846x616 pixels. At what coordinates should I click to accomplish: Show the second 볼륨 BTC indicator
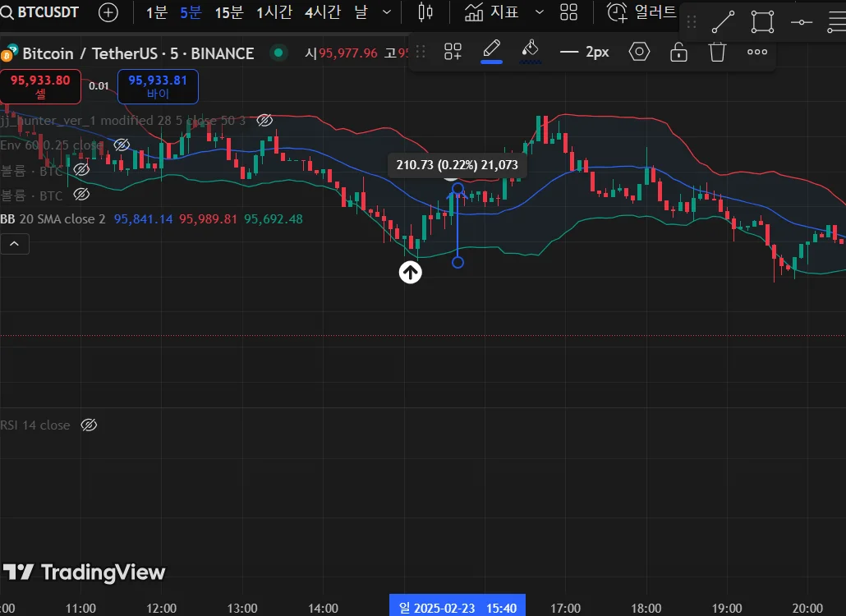point(81,195)
